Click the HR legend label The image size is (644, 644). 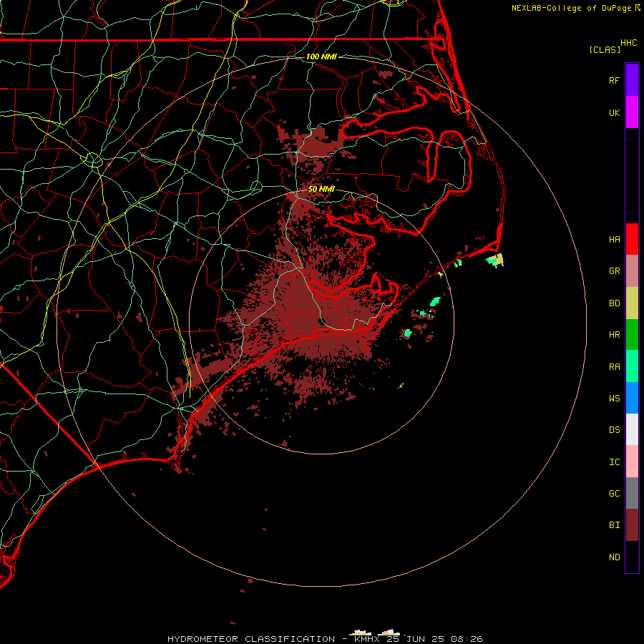click(614, 335)
